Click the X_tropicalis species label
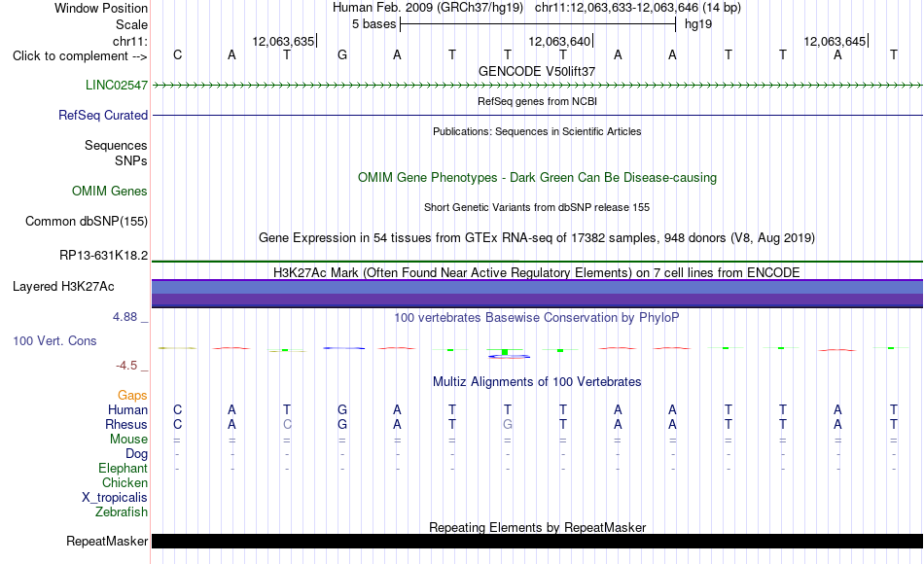Screen dimensions: 924x564 pos(115,498)
